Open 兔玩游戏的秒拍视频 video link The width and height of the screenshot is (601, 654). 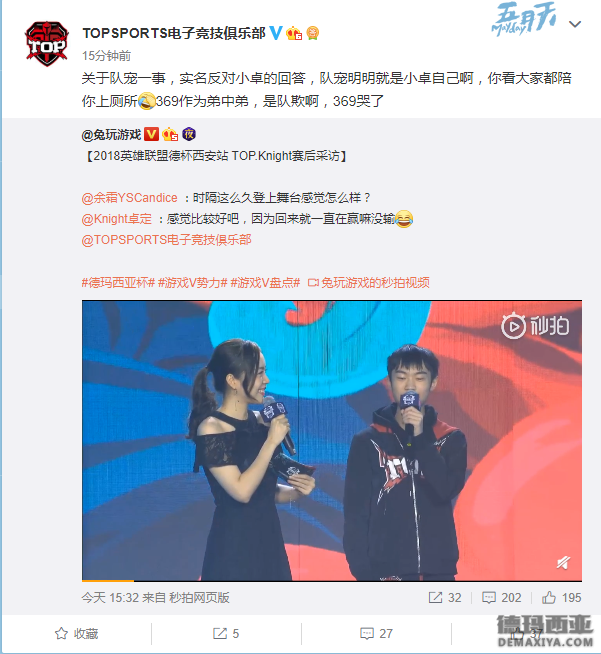tap(369, 283)
